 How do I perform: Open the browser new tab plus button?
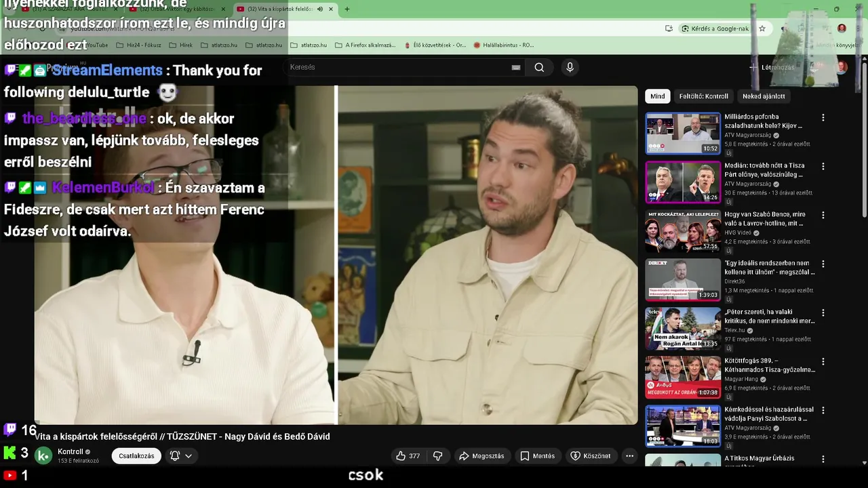pos(347,9)
